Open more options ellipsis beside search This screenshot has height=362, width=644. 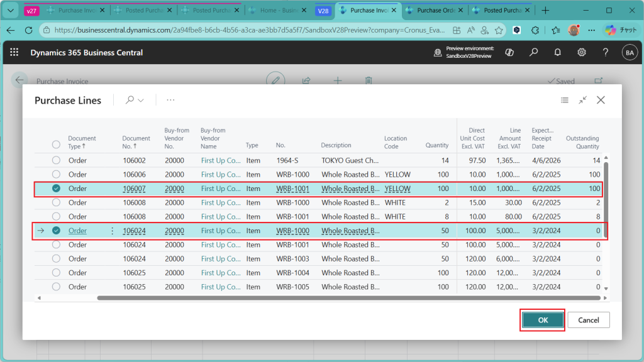pyautogui.click(x=170, y=100)
